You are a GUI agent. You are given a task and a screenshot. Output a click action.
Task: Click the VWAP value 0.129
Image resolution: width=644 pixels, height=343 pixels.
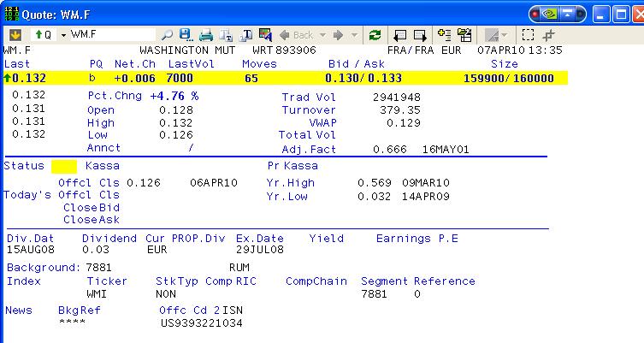404,123
